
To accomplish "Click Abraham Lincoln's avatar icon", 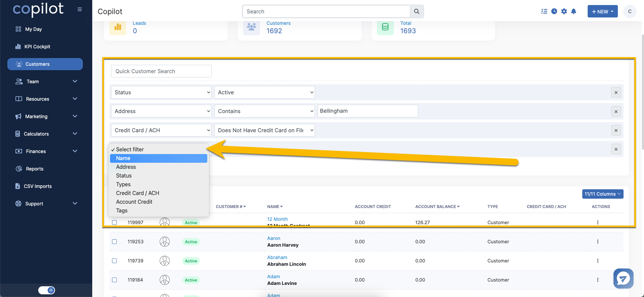I will point(165,261).
